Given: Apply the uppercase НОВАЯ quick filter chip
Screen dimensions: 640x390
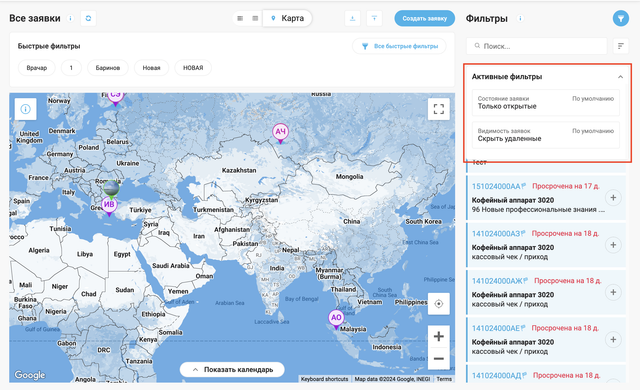Looking at the screenshot, I should (193, 68).
